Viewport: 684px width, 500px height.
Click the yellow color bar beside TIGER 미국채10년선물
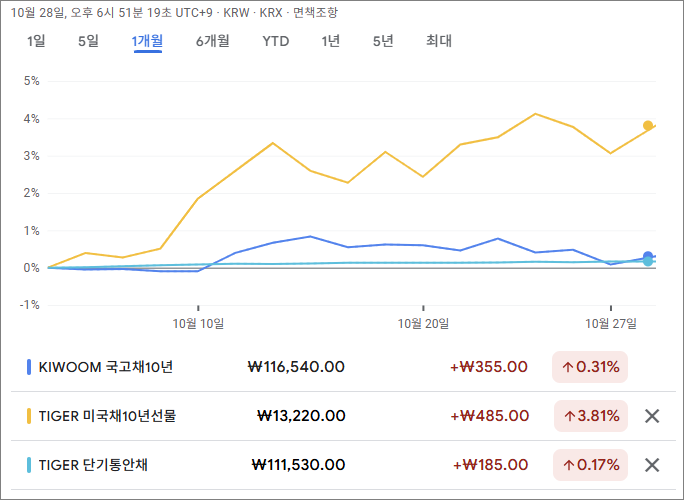click(29, 416)
